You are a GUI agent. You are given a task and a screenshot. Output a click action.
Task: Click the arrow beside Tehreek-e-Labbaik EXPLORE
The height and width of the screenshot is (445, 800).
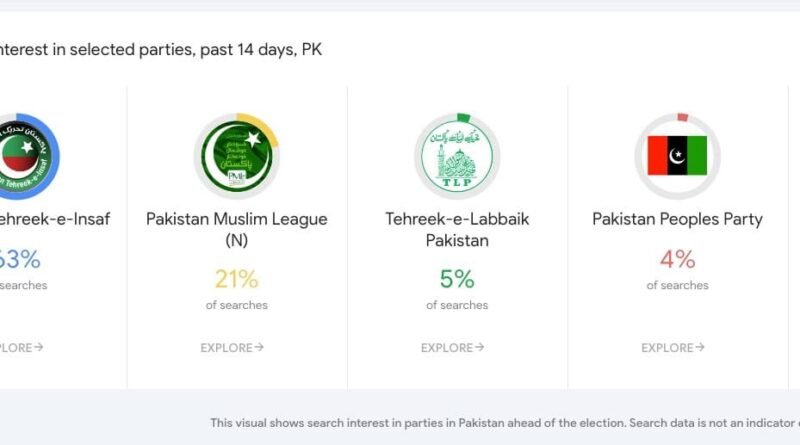(x=479, y=348)
